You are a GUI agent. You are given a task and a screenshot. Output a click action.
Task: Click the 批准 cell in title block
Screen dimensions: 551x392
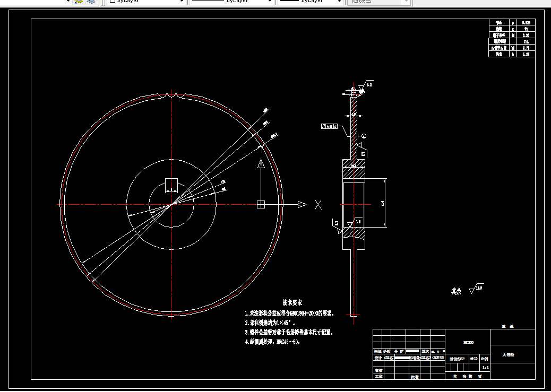click(415, 377)
